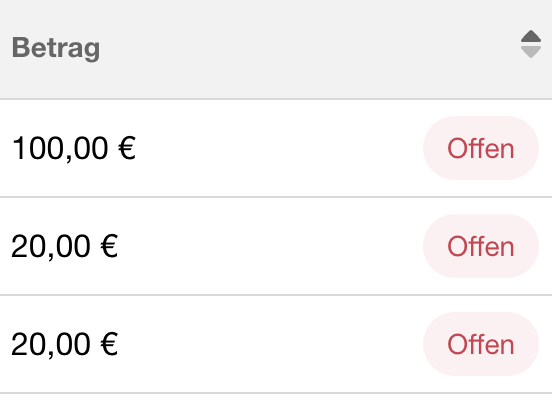Click the divider line below the 100,00 € row
Screen dimensions: 552x402
[x=276, y=197]
